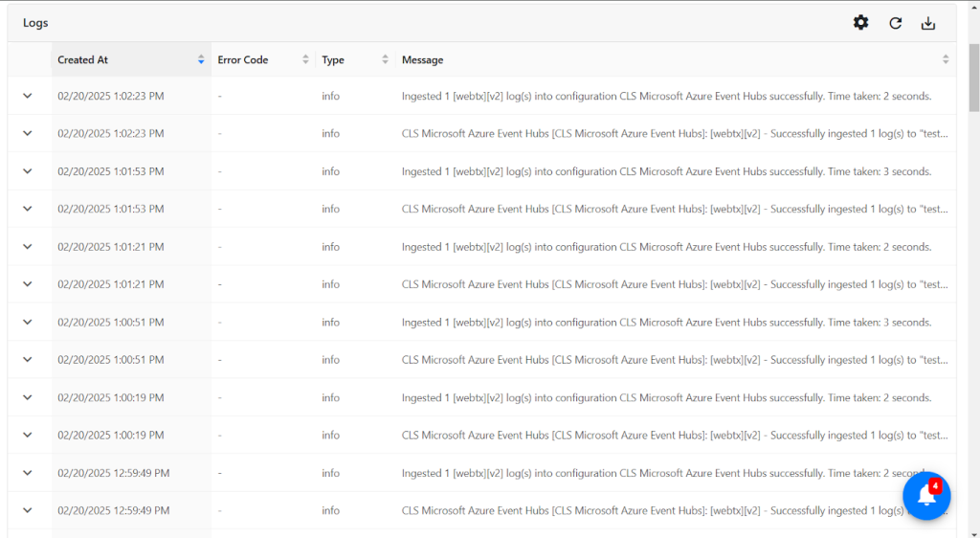This screenshot has height=538, width=980.
Task: Sort by Created At column
Action: (x=201, y=60)
